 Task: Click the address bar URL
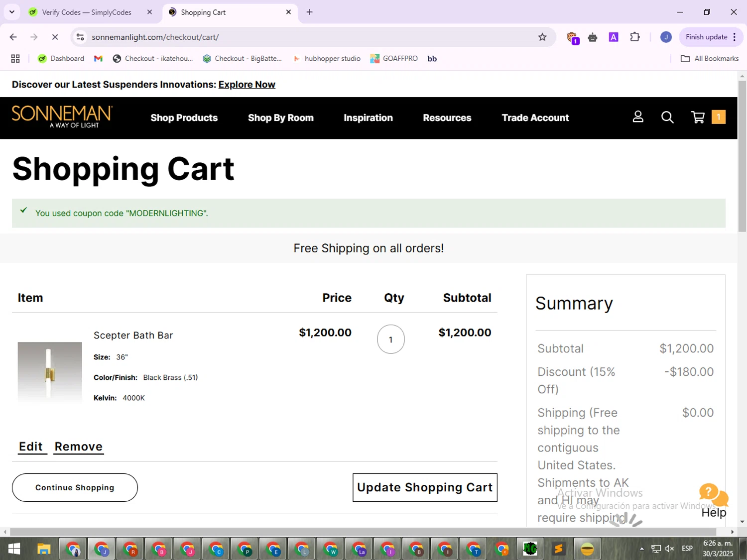click(x=155, y=37)
